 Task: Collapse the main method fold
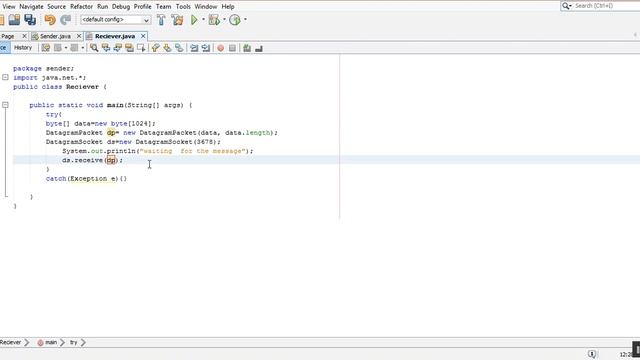5,105
